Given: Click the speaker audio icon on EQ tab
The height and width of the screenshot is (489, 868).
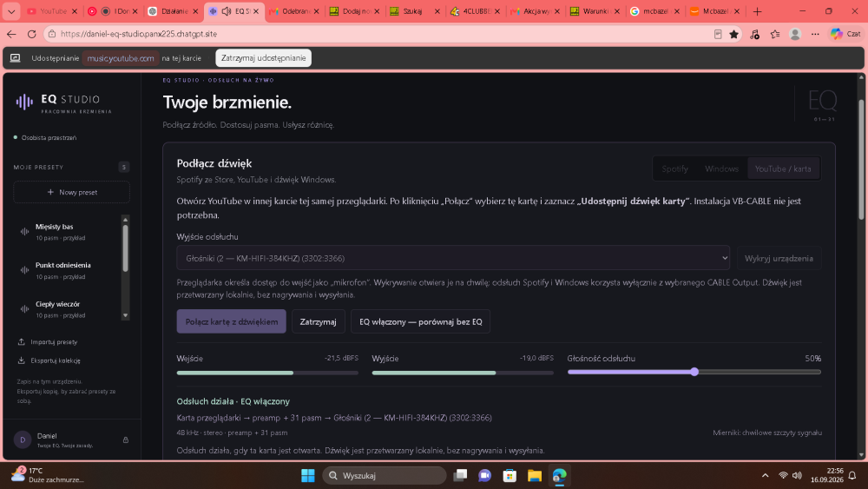Looking at the screenshot, I should 227,11.
